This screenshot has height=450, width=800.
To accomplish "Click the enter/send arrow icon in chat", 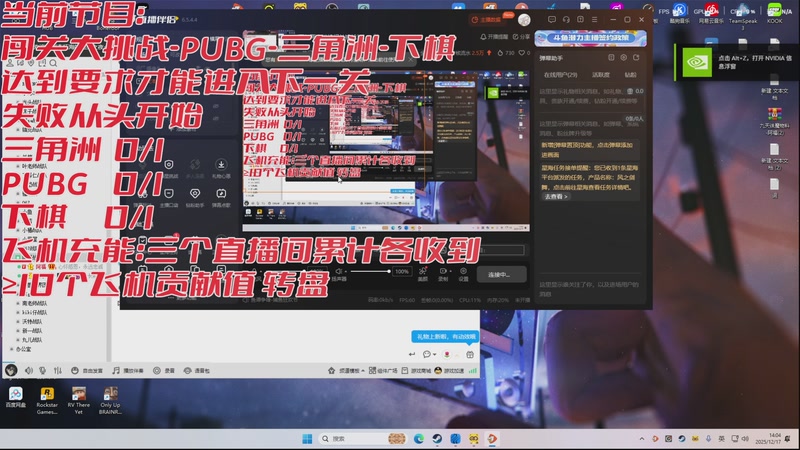I will point(412,354).
